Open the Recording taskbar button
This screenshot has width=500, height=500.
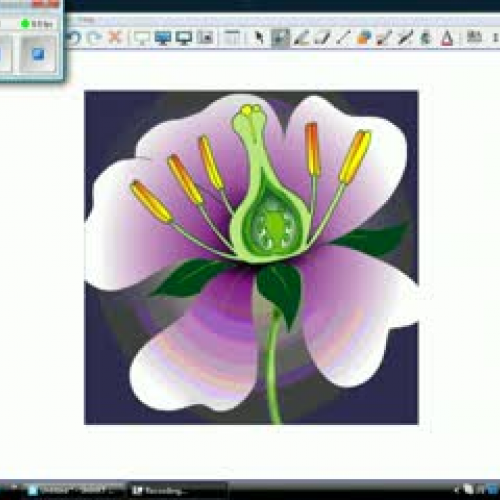(x=177, y=490)
